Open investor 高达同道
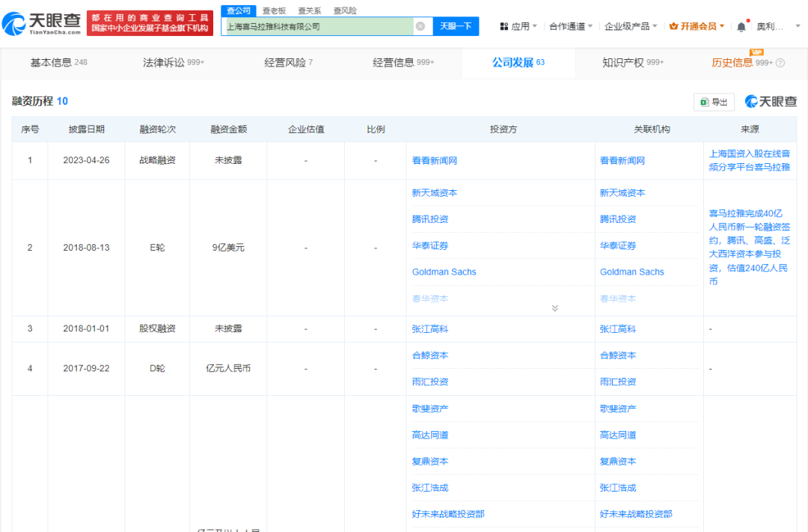Viewport: 808px width, 532px height. pos(430,435)
